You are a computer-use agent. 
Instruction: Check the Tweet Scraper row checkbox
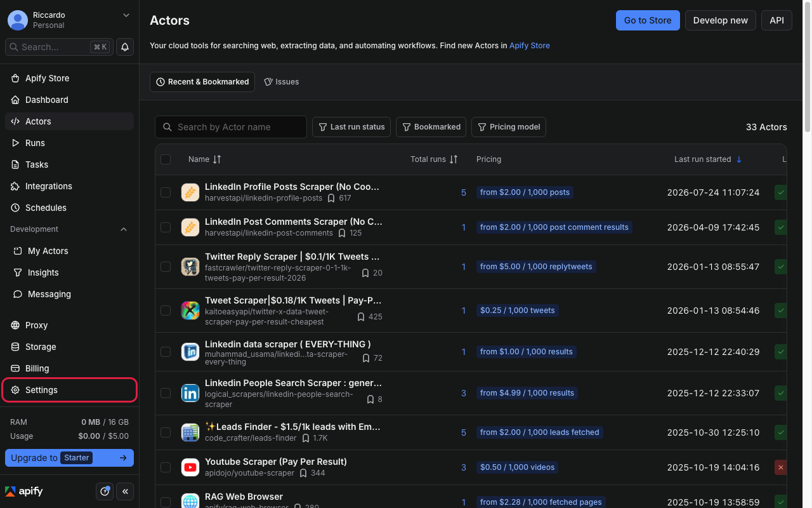[x=166, y=311]
